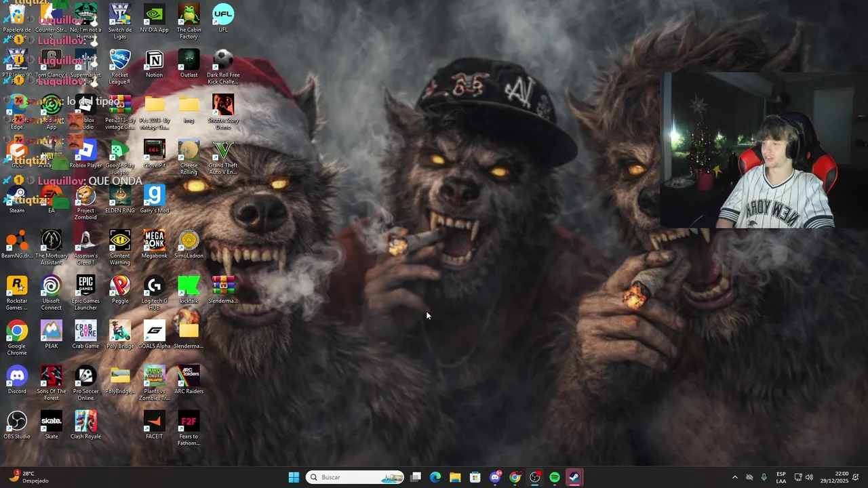Show hidden system tray icons
This screenshot has height=488, width=868.
pyautogui.click(x=734, y=477)
